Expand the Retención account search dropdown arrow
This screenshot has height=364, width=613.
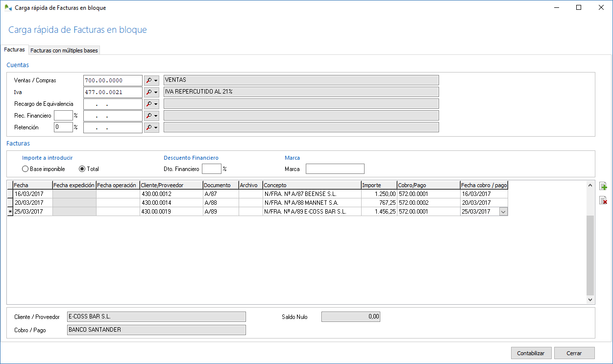(156, 127)
